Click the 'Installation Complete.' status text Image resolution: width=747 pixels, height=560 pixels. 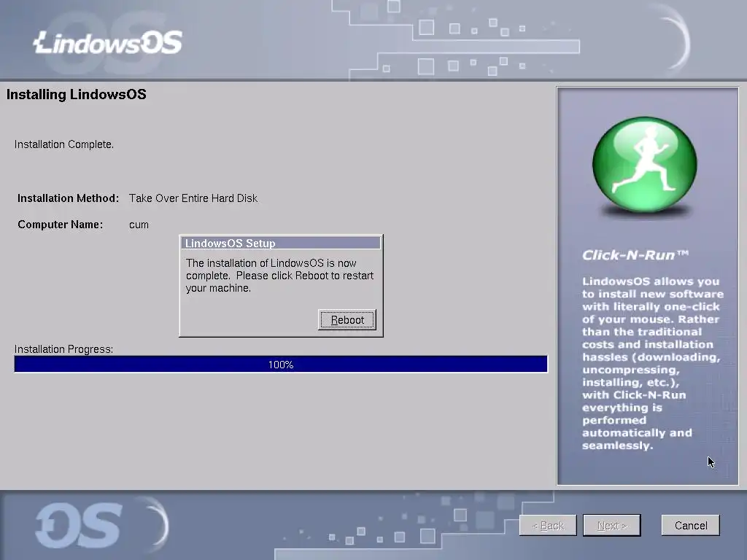pyautogui.click(x=64, y=144)
